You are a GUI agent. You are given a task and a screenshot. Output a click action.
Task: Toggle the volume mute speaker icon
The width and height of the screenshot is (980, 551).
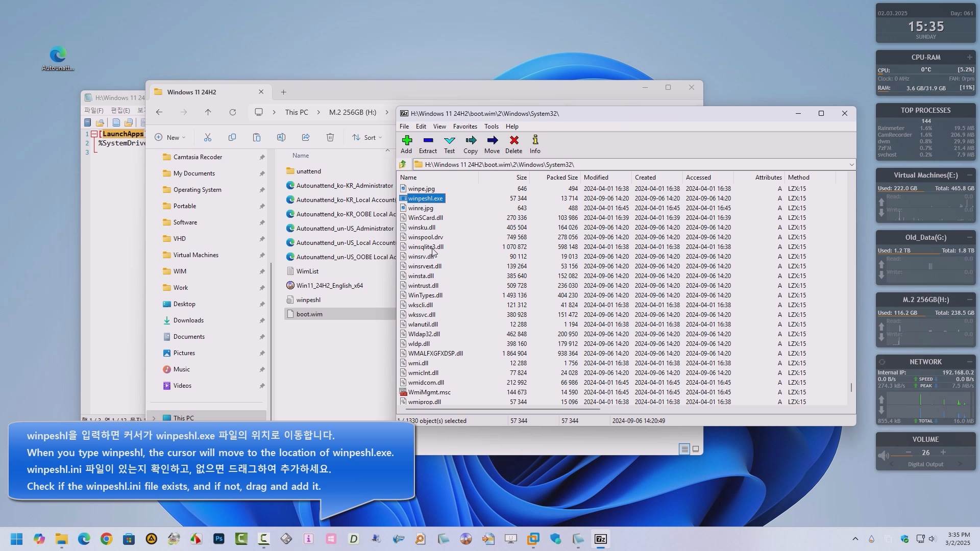pos(883,455)
